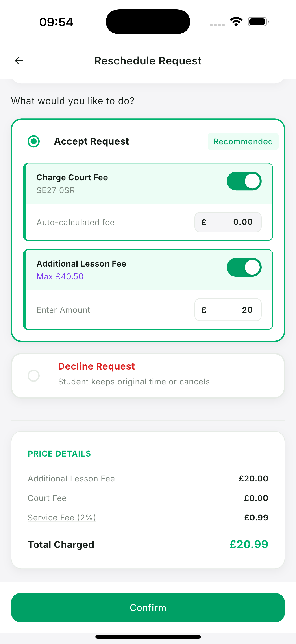Tap the Wi-Fi status icon
Viewport: 296px width, 644px height.
point(236,22)
